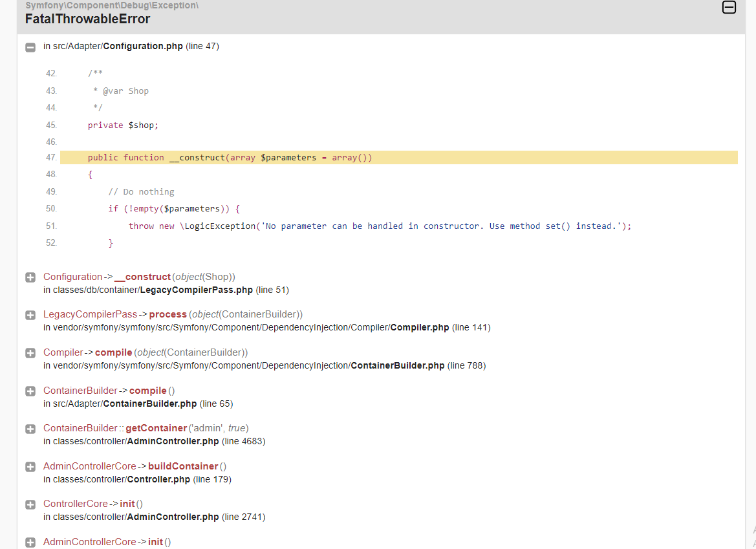Expand the ContainerBuilder::getContainer trace entry

[30, 429]
